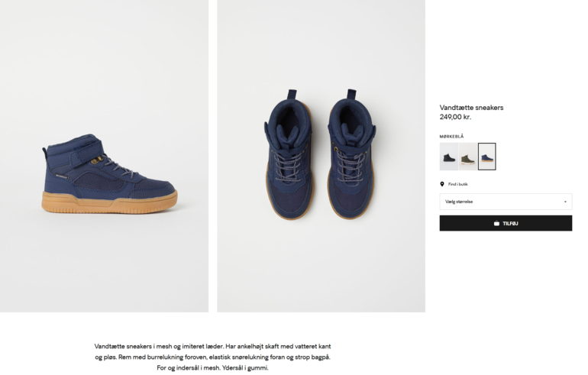Click the Vandtætte sneakers product title
Viewport: 588px width, 375px height.
471,108
